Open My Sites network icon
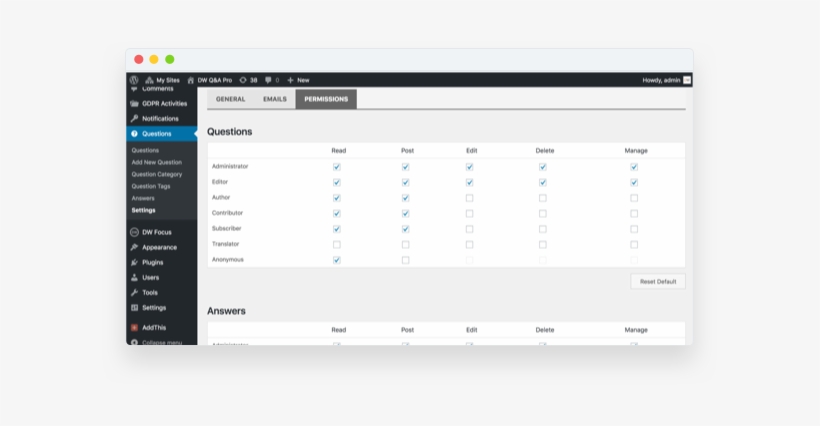 click(149, 80)
